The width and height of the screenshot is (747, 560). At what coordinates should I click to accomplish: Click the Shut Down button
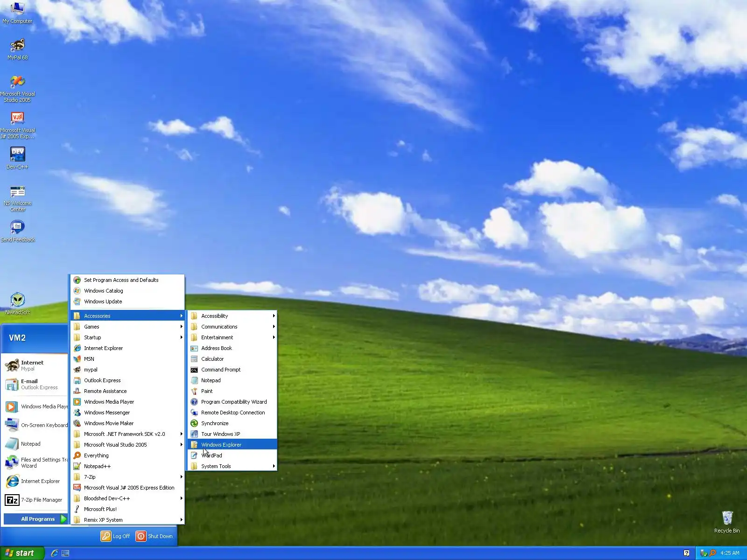pos(155,536)
